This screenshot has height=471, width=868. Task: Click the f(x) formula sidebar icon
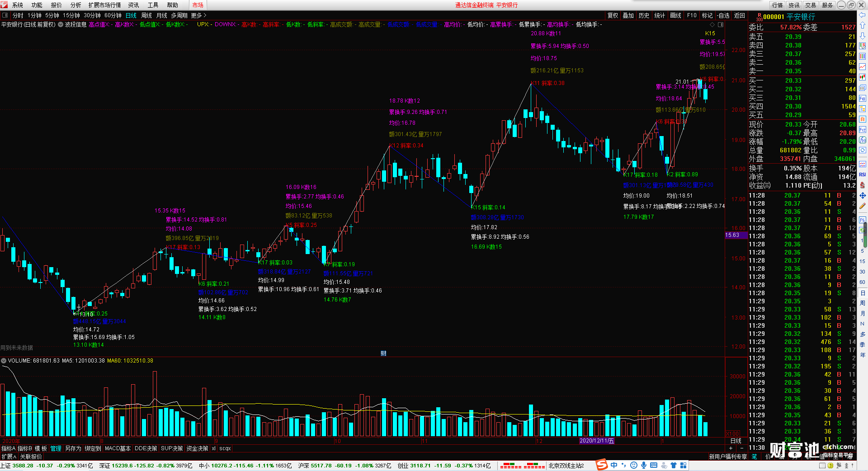pos(863,140)
